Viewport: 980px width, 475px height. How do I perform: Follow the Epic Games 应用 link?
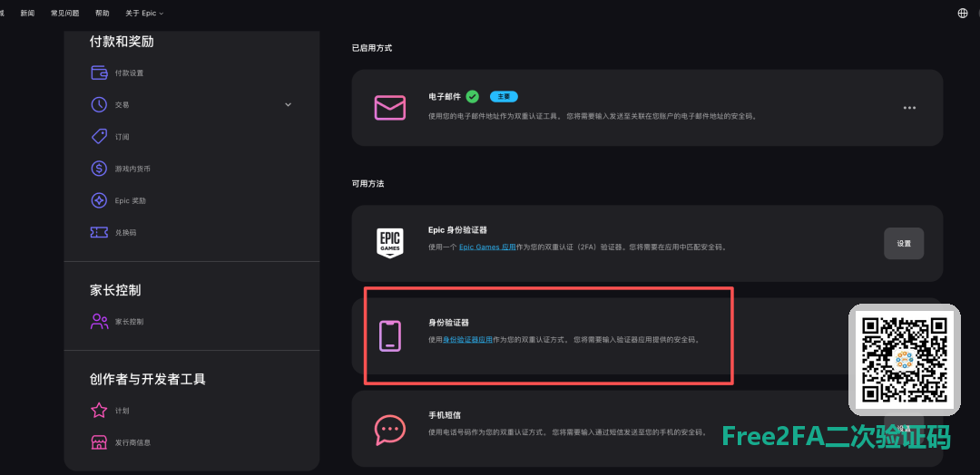pos(487,247)
